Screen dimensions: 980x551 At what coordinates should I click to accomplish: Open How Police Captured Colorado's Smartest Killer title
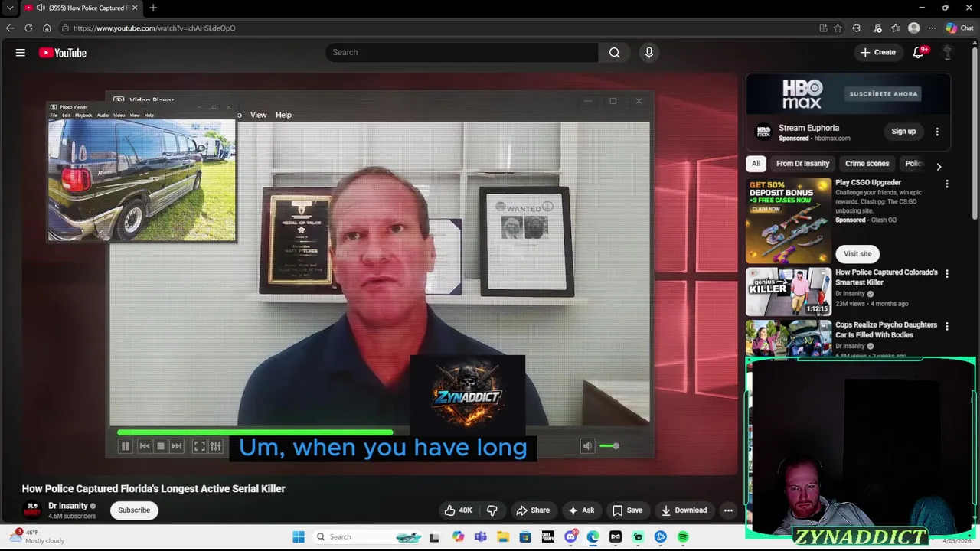[x=887, y=277]
